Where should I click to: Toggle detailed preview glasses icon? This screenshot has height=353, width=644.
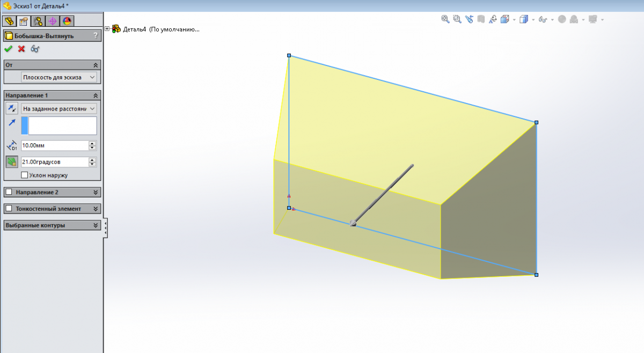click(x=35, y=49)
